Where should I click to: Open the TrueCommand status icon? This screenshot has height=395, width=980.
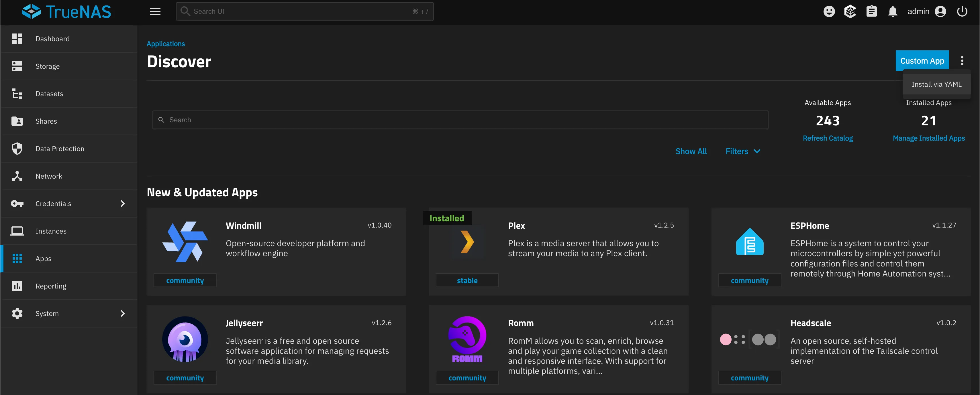tap(850, 11)
